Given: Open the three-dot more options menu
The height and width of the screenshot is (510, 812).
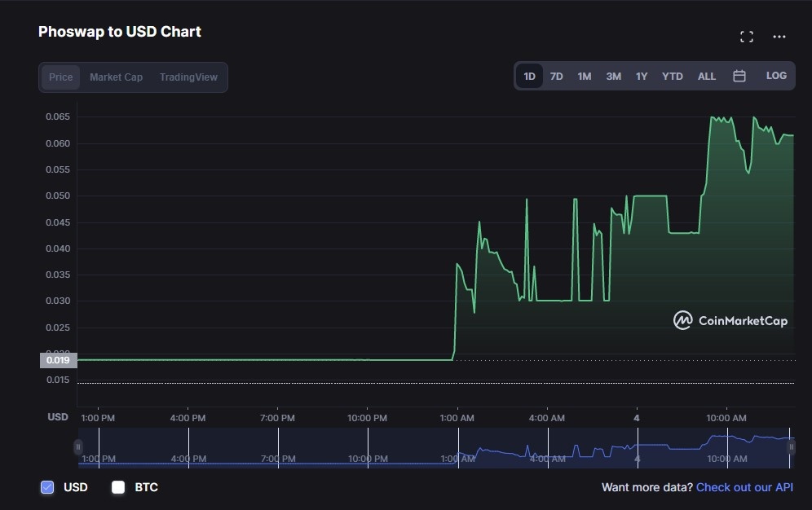Looking at the screenshot, I should point(779,37).
